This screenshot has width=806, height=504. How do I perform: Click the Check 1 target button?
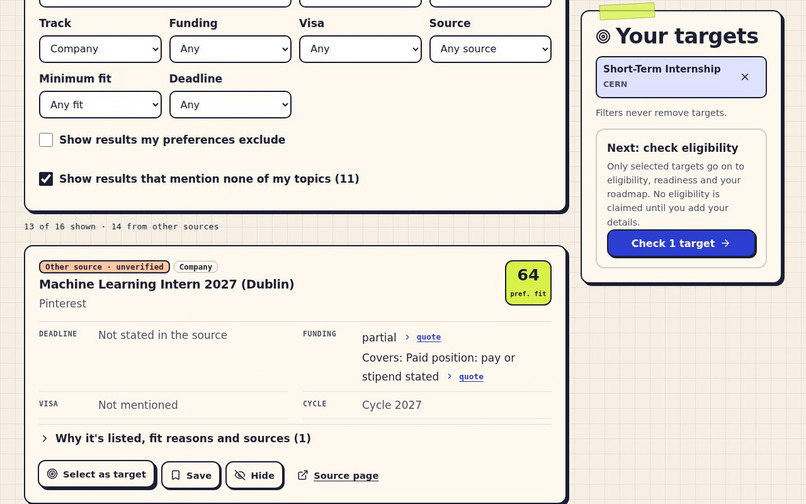click(x=681, y=243)
